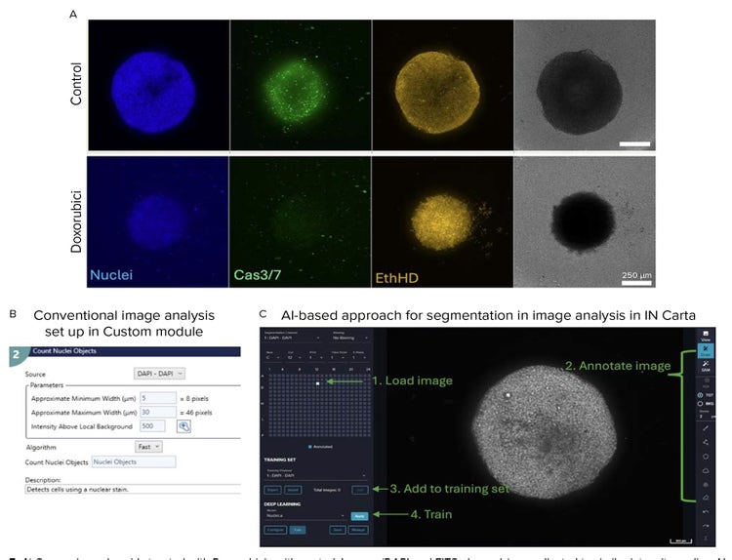Select the polyline node drawing tool

706,442
